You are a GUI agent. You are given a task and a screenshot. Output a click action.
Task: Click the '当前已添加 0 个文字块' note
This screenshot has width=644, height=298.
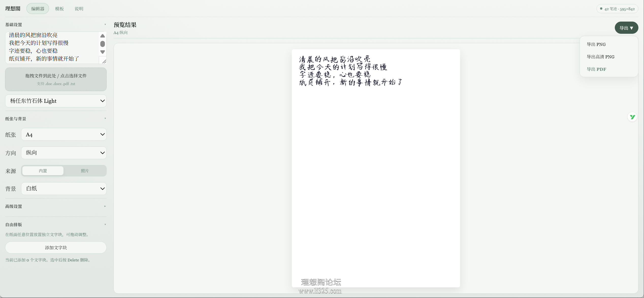(x=49, y=260)
